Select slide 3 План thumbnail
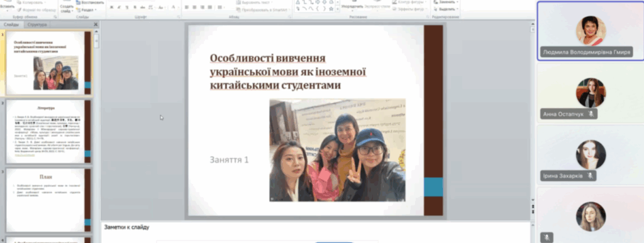This screenshot has width=644, height=243. coord(48,200)
